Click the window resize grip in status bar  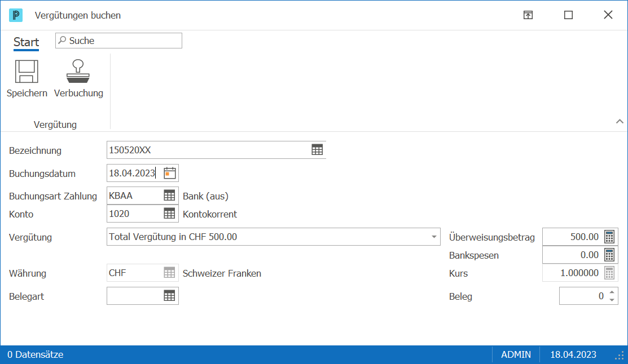point(620,355)
